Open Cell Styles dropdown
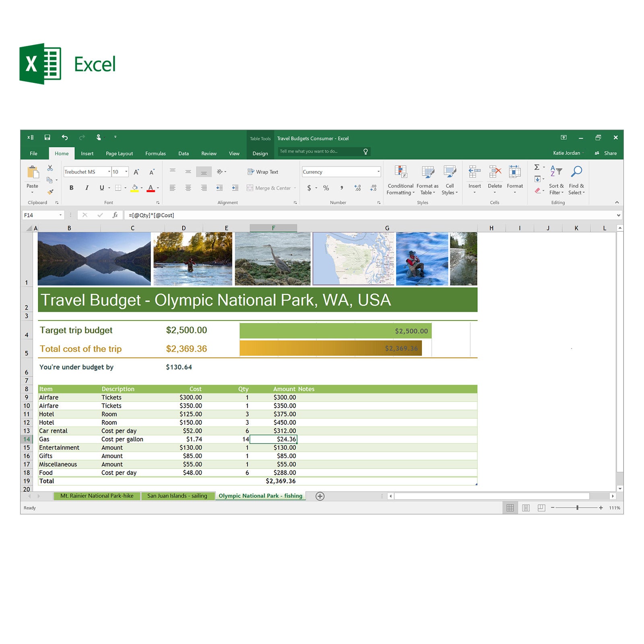 [x=450, y=180]
